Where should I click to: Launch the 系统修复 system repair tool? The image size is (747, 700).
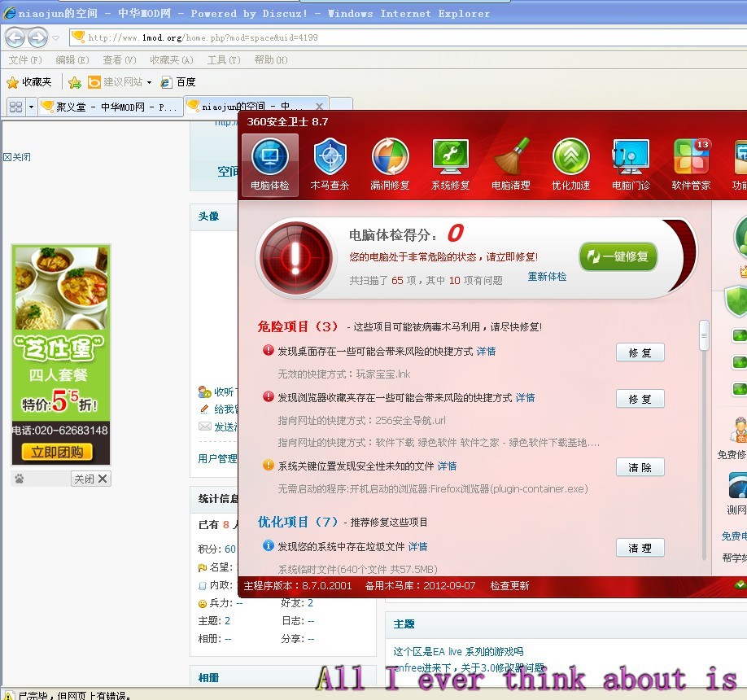pos(450,161)
